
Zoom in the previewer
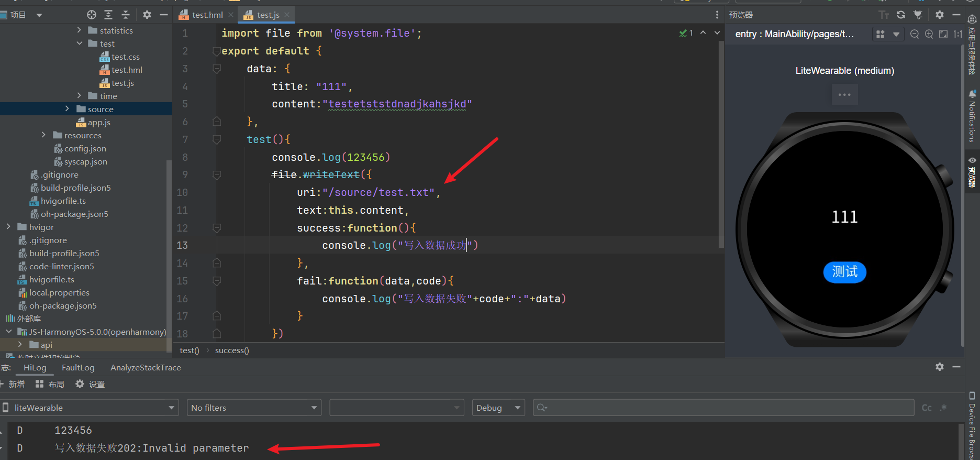coord(929,34)
